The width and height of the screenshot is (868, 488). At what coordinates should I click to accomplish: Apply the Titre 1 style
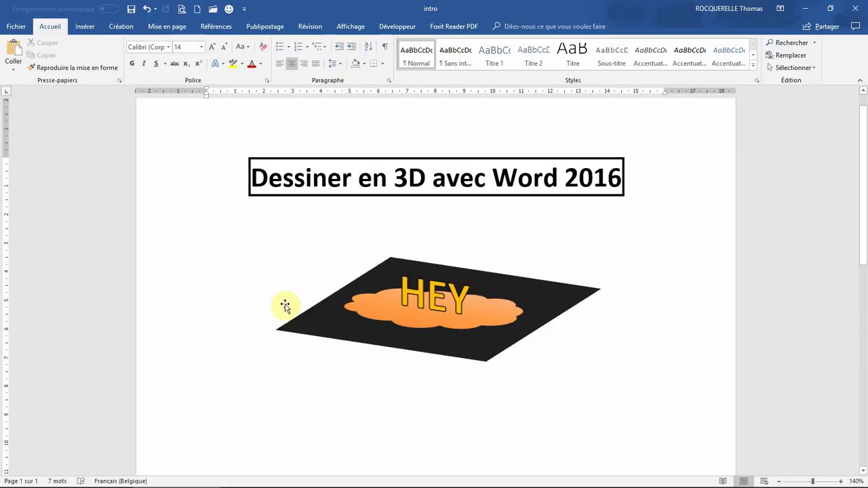[x=494, y=55]
